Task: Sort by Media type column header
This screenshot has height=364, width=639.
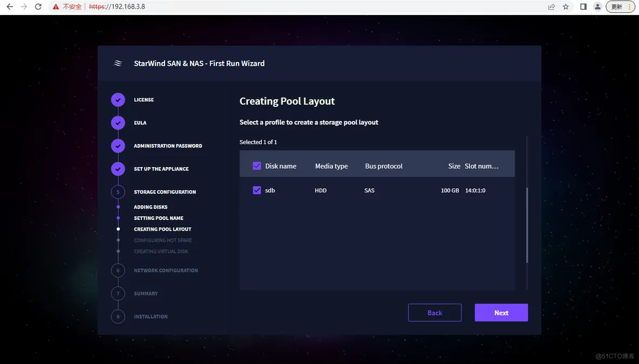Action: pyautogui.click(x=331, y=166)
